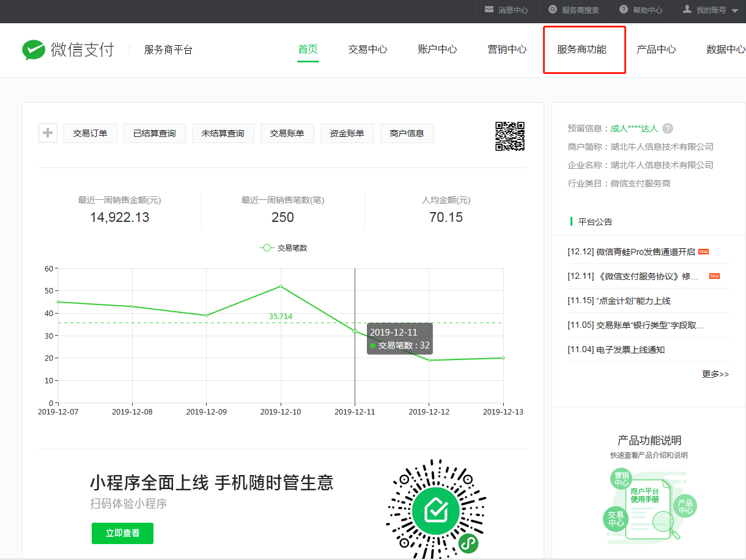
Task: Click the 产品功能说明 heading
Action: coord(649,440)
